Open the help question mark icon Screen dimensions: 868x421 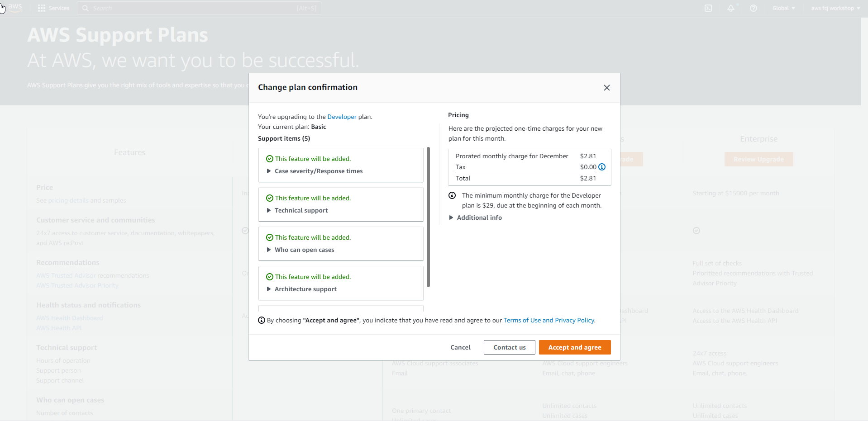[754, 8]
